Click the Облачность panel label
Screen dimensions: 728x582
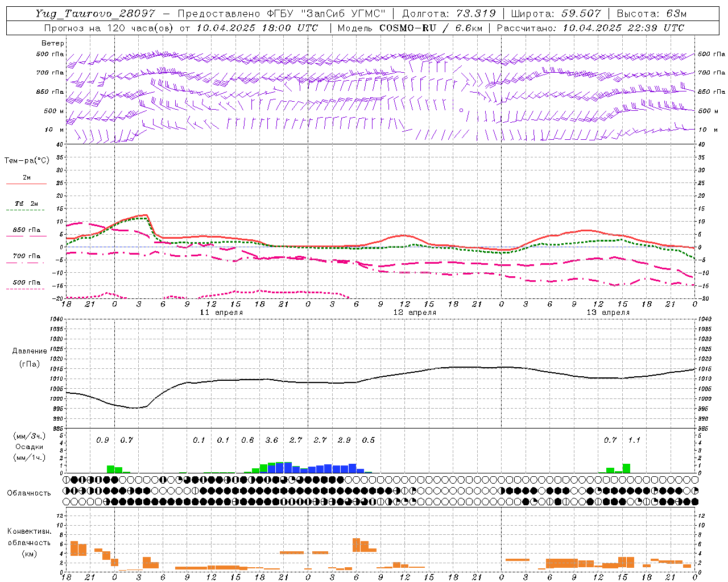click(29, 493)
